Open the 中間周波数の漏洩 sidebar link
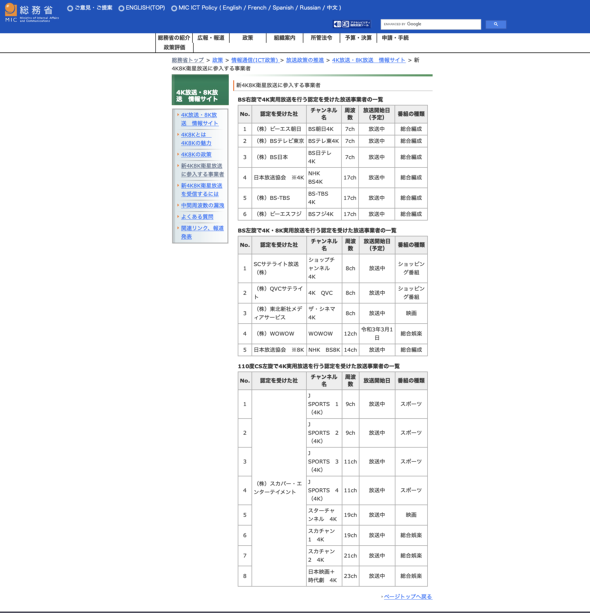 (203, 205)
